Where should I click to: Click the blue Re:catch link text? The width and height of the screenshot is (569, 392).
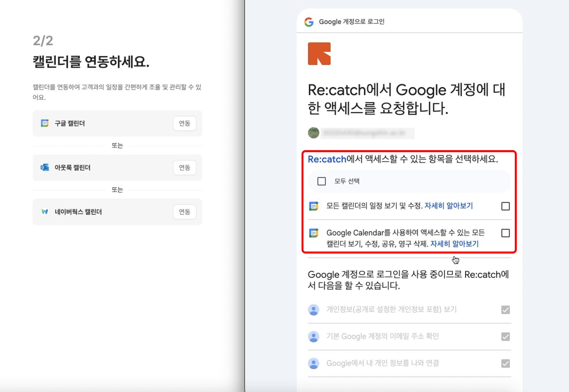tap(327, 159)
